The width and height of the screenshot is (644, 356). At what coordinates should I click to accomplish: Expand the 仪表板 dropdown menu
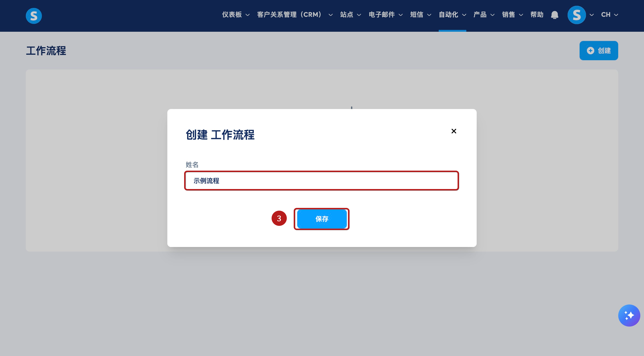pyautogui.click(x=236, y=15)
